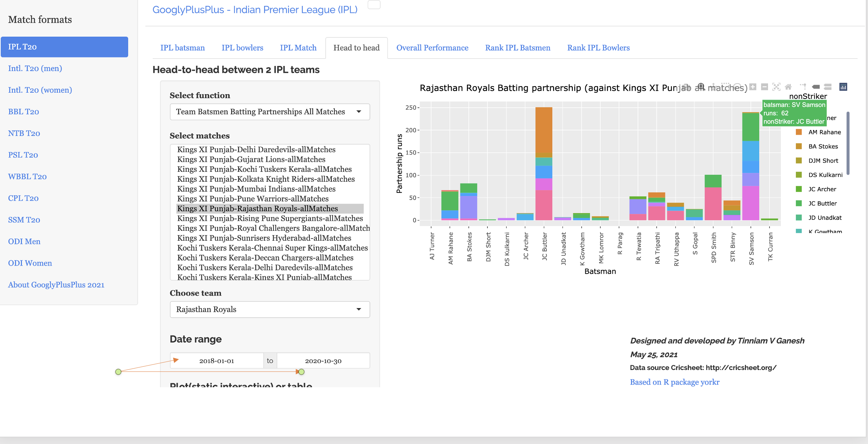Click the plotly zoom out button
Screen dimensions: 868x444
764,87
